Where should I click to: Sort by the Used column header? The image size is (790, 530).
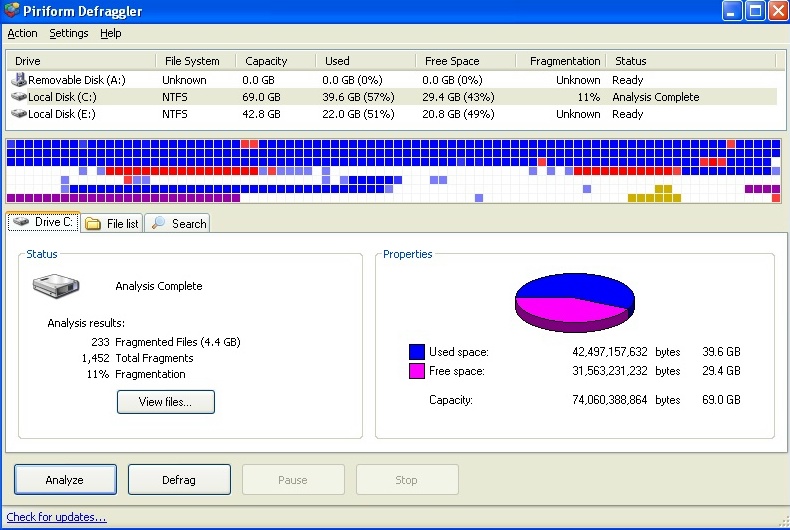(366, 61)
